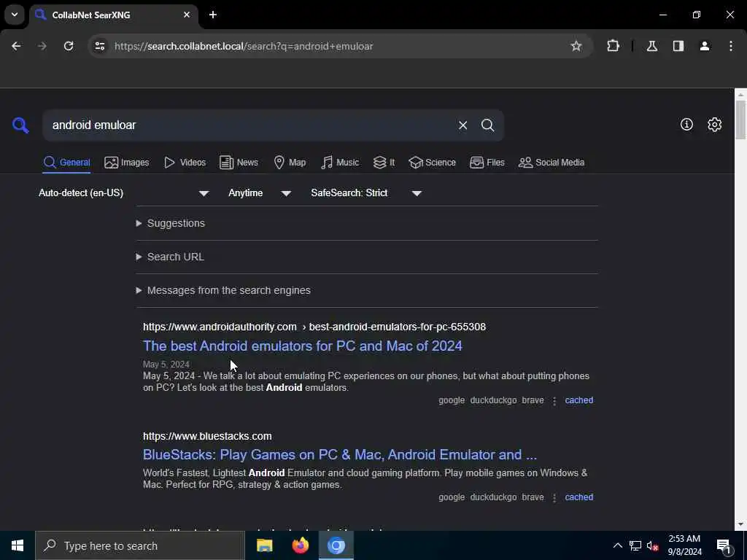Open network status tray icon
Viewport: 747px width, 560px height.
635,545
